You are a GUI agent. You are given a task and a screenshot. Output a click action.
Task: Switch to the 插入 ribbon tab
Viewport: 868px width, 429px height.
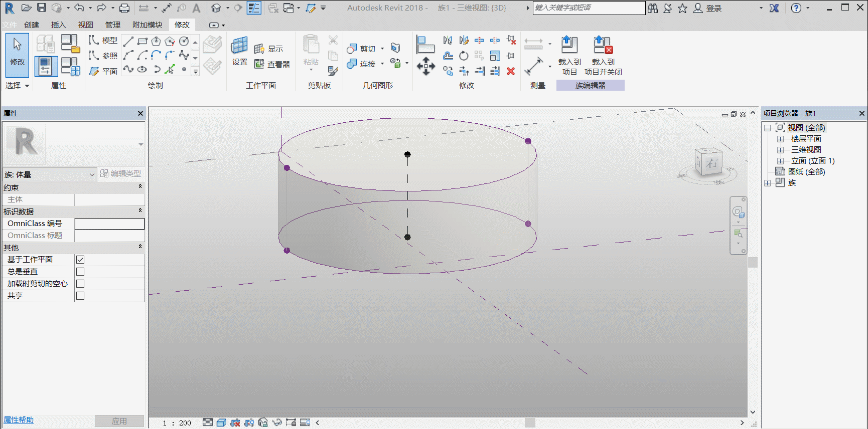pos(59,25)
